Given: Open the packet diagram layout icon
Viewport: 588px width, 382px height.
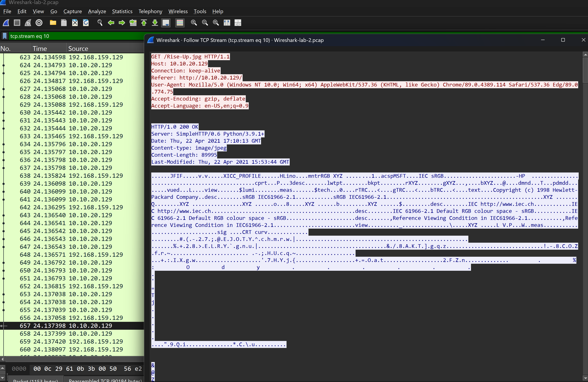Looking at the screenshot, I should point(238,23).
